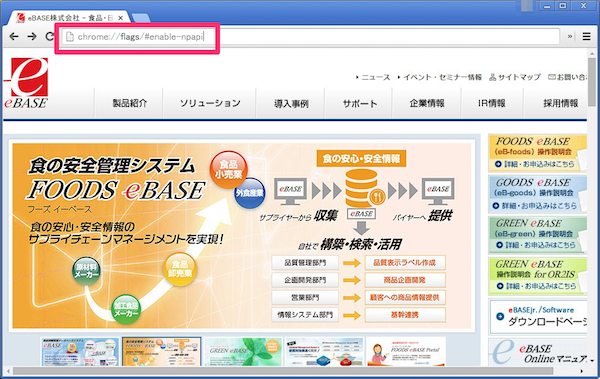The height and width of the screenshot is (379, 600).
Task: Close the eBASE株式会社 tab
Action: pyautogui.click(x=121, y=18)
